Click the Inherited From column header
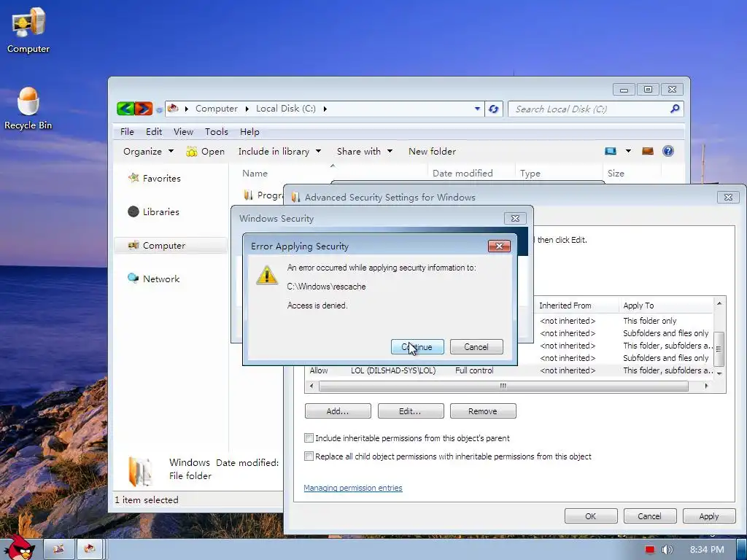The image size is (747, 560). [x=565, y=306]
